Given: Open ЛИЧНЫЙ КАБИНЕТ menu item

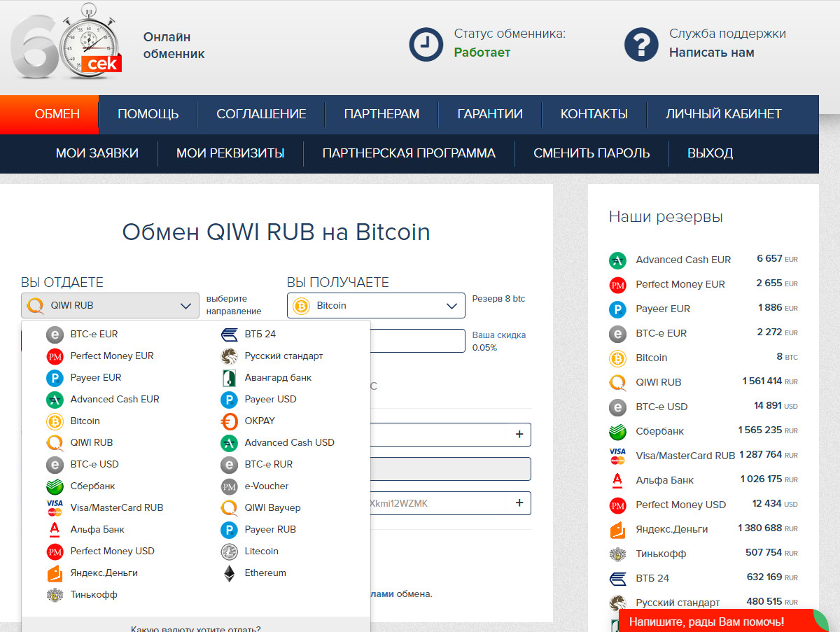Looking at the screenshot, I should (724, 114).
